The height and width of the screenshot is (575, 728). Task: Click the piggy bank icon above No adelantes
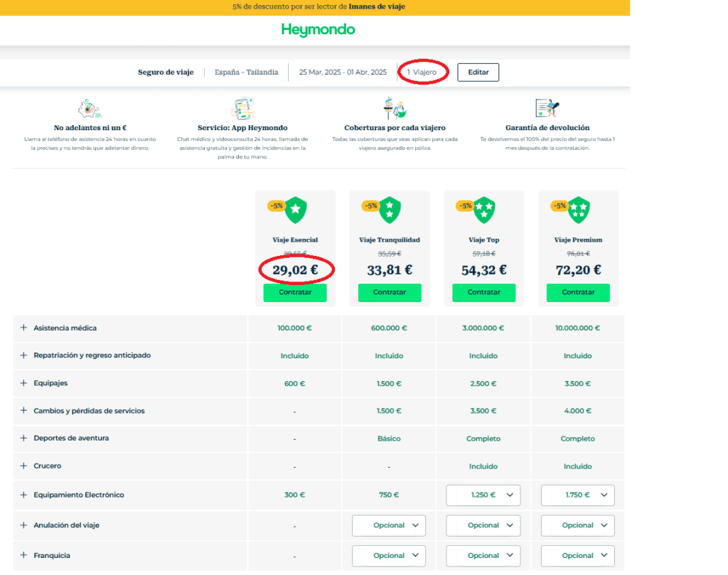click(89, 109)
